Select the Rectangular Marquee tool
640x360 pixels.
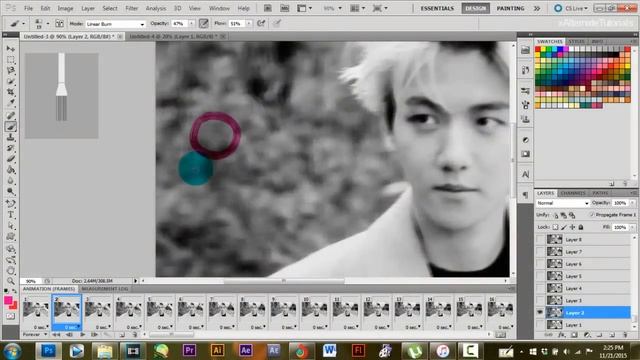tap(11, 60)
